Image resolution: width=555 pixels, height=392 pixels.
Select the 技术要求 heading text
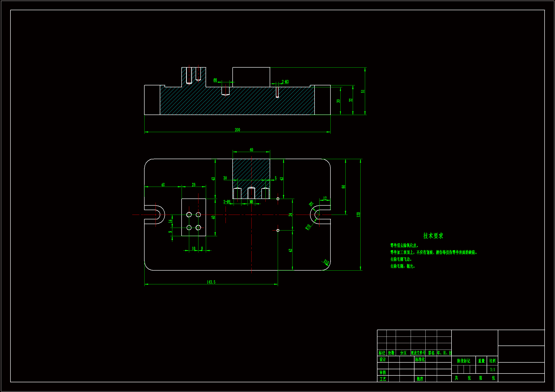(433, 236)
